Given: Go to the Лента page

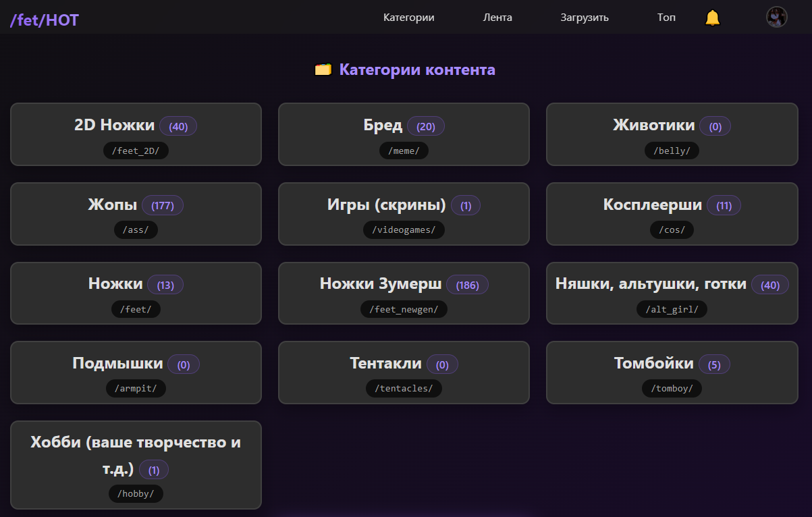Looking at the screenshot, I should 497,18.
